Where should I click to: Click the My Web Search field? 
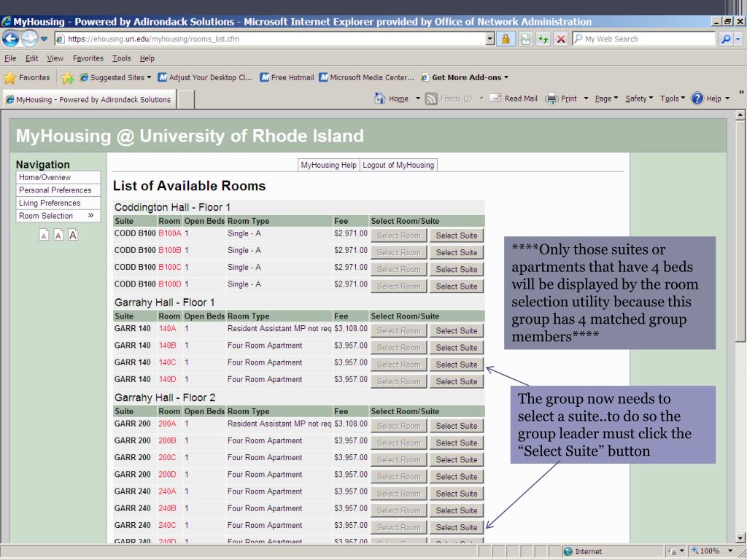coord(644,39)
